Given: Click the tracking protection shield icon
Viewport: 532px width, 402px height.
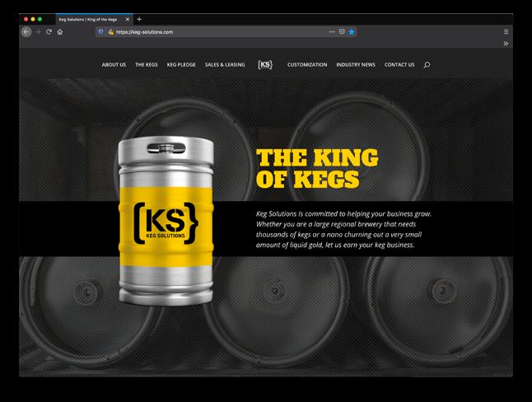Looking at the screenshot, I should point(100,32).
